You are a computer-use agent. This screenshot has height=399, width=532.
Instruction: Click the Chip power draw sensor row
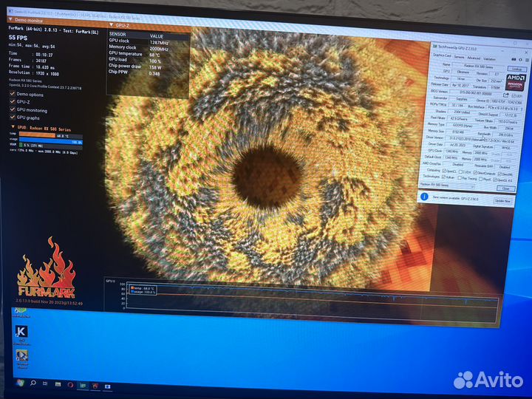(x=149, y=66)
